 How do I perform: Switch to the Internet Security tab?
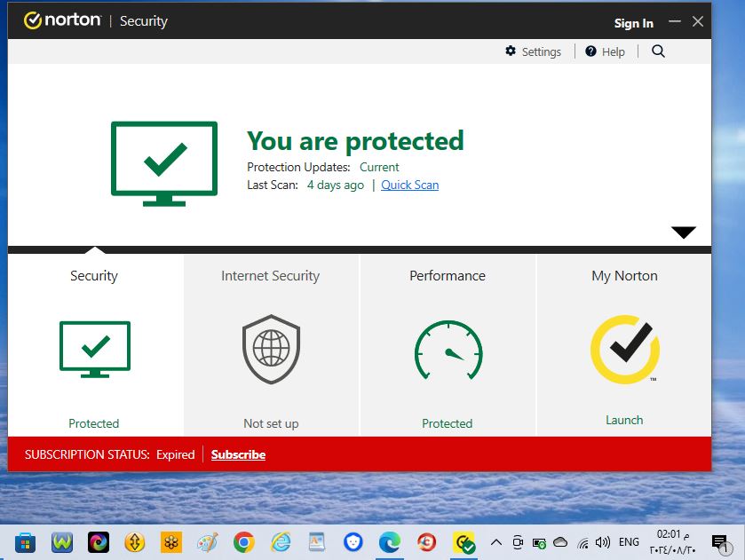272,345
